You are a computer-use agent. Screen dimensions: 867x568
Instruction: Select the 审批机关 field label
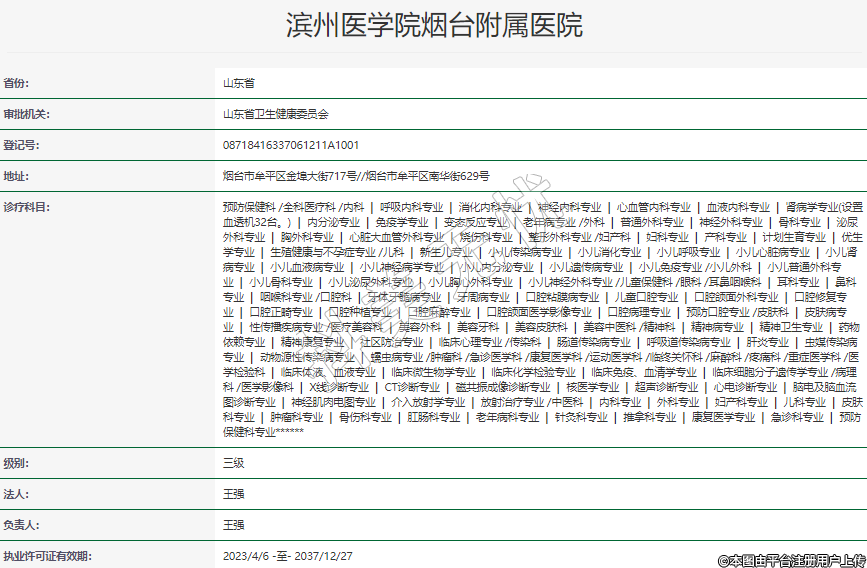pyautogui.click(x=26, y=114)
